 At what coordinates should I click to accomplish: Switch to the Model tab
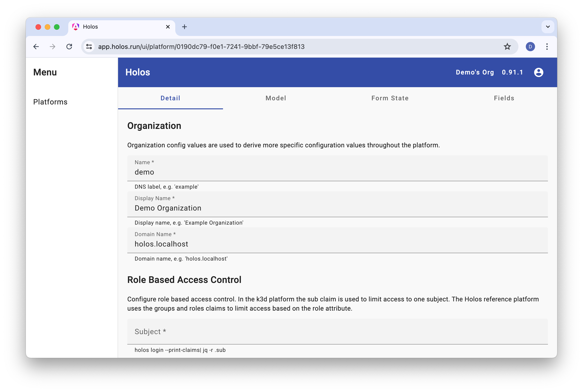click(x=276, y=98)
